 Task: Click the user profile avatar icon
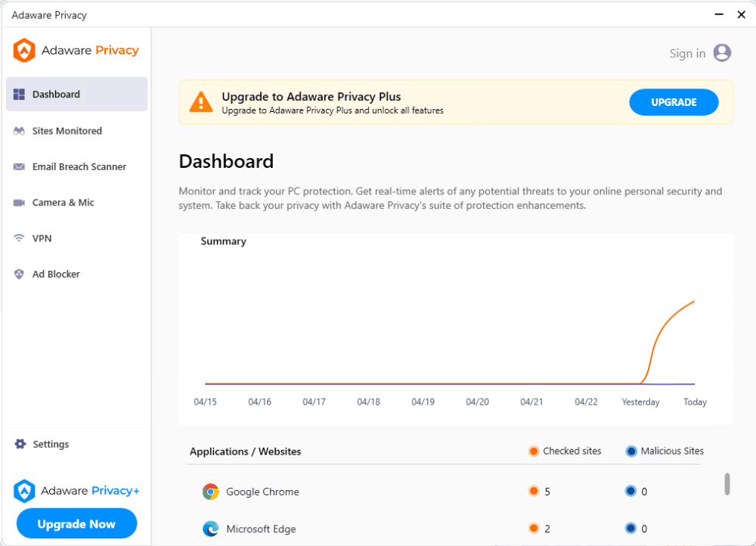(x=722, y=53)
